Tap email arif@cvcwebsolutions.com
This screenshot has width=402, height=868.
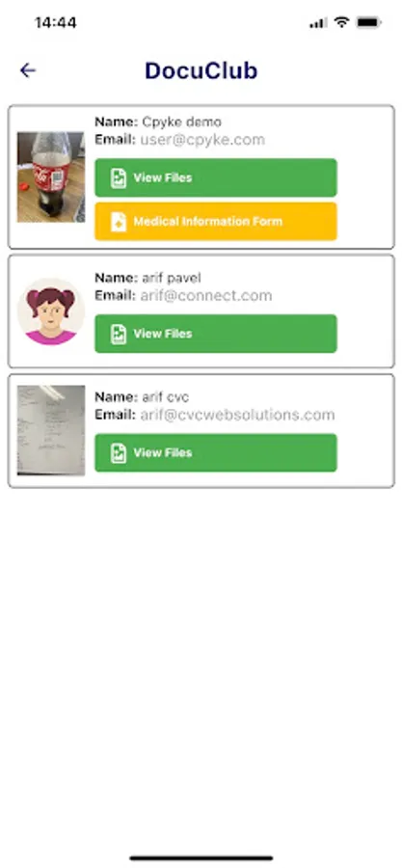coord(237,415)
